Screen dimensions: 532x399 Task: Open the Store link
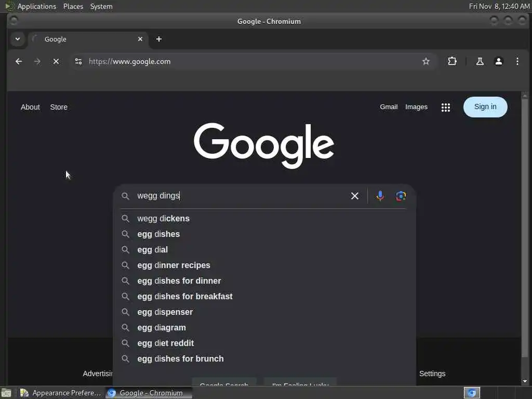pyautogui.click(x=59, y=107)
